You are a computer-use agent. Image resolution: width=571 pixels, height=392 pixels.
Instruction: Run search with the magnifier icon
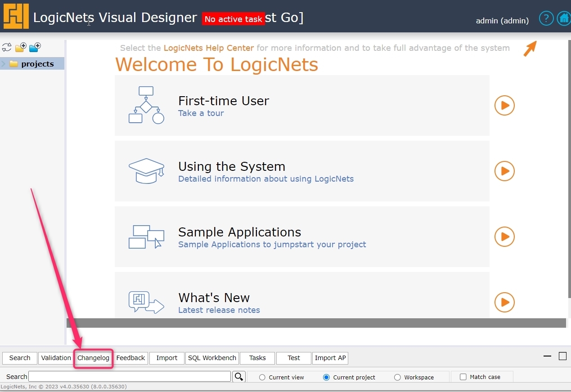pos(239,377)
